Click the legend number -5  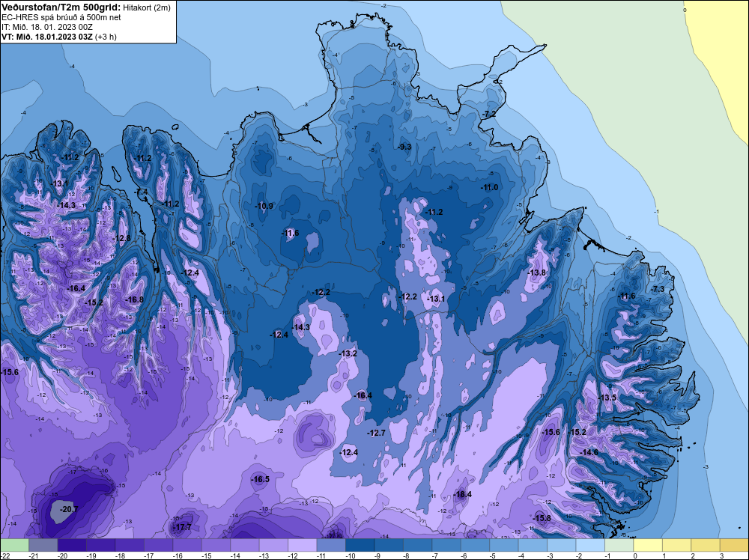coord(494,556)
